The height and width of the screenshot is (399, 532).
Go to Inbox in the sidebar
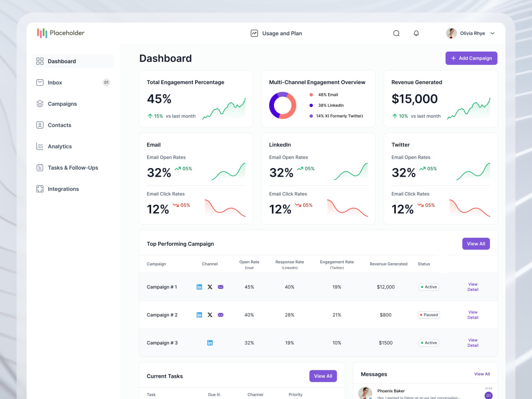pos(73,82)
